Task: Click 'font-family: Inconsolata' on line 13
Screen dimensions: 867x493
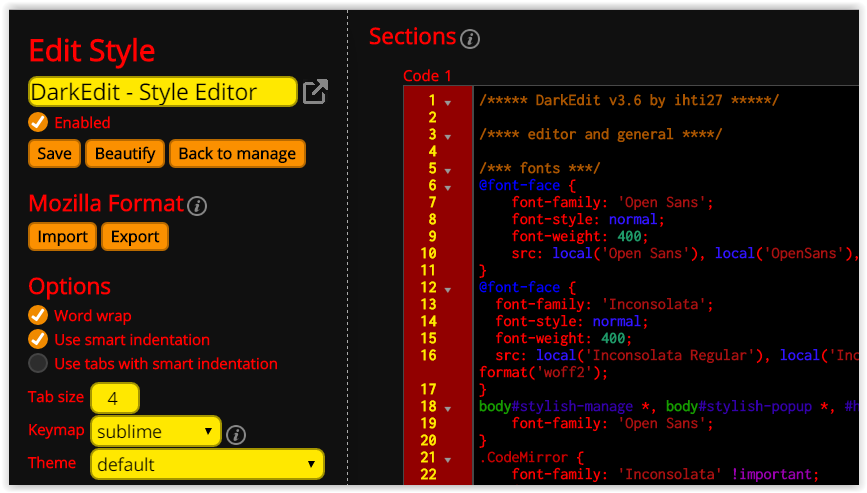Action: (x=604, y=304)
